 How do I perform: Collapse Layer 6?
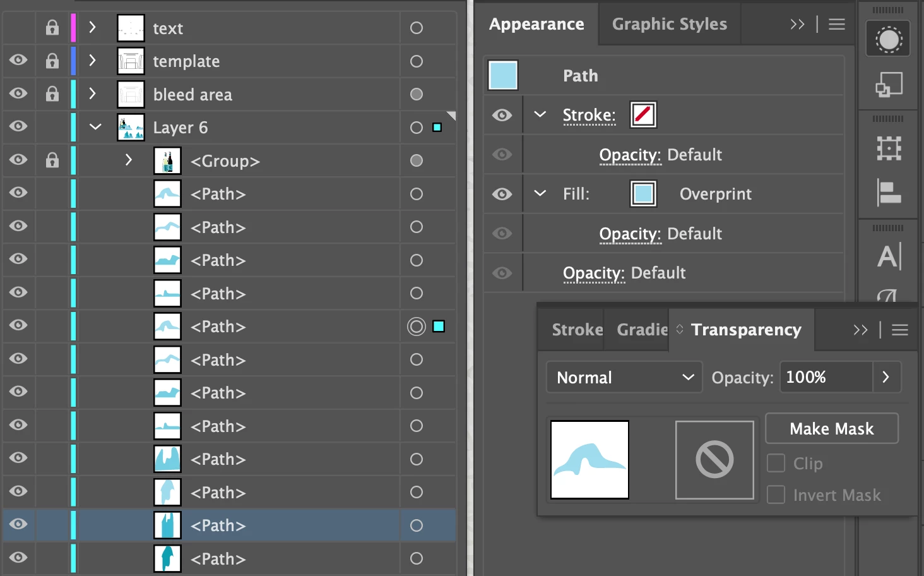pyautogui.click(x=95, y=127)
